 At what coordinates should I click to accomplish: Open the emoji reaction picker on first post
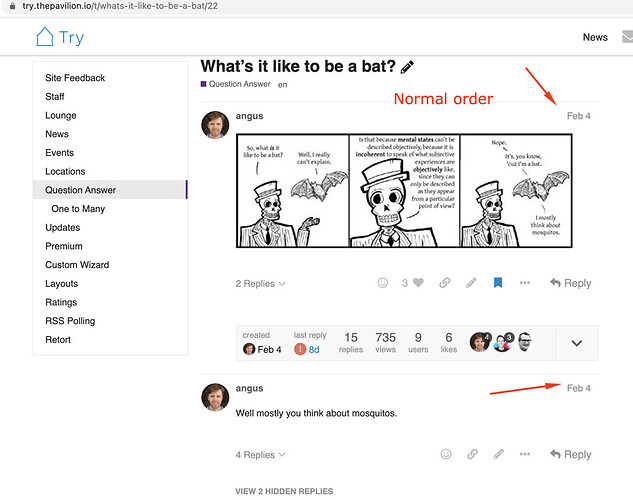tap(383, 283)
